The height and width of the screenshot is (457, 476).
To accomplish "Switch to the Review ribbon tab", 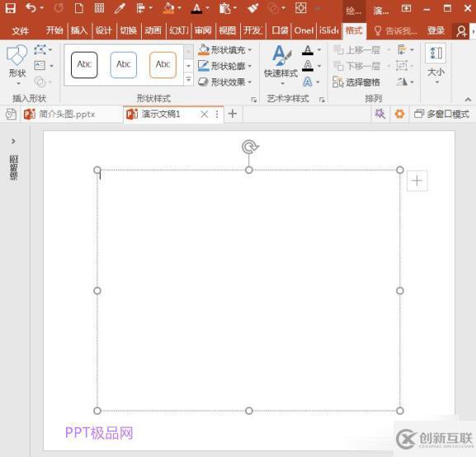I will coord(202,31).
